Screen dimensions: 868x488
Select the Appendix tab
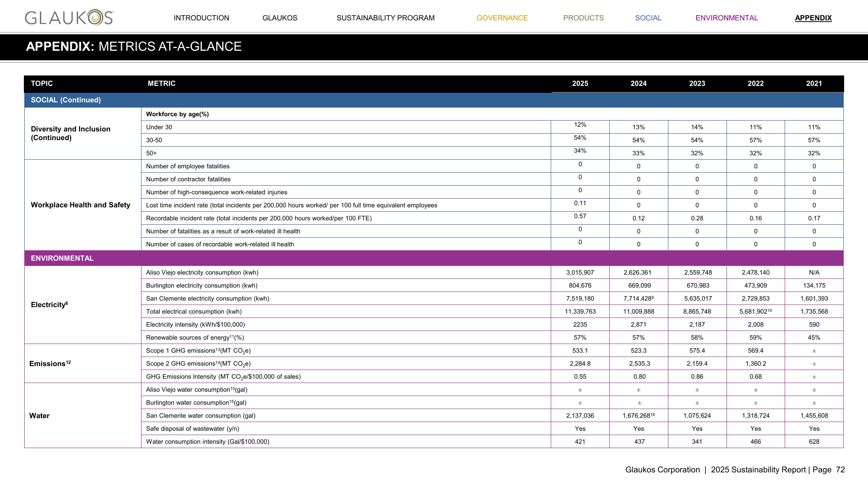point(813,18)
